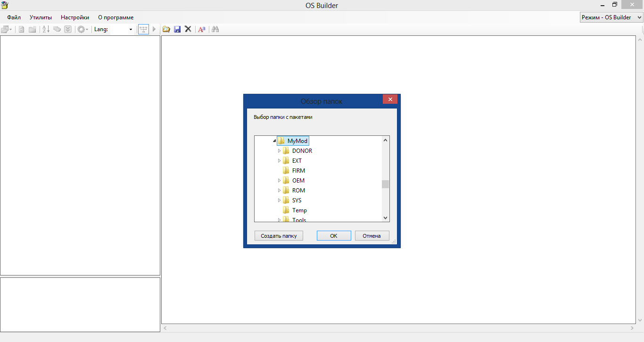
Task: Click the OS Builder app icon in title bar
Action: pos(5,5)
